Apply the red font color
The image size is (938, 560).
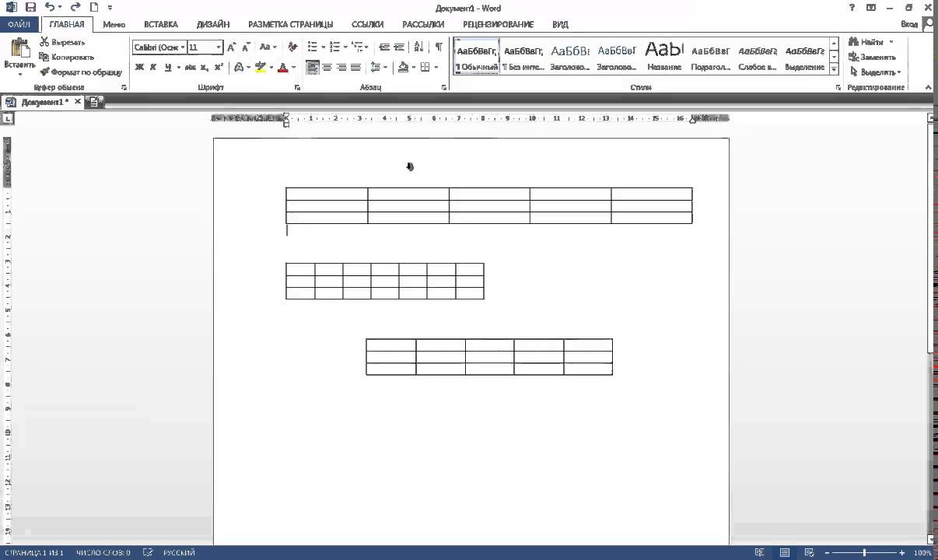tap(282, 68)
